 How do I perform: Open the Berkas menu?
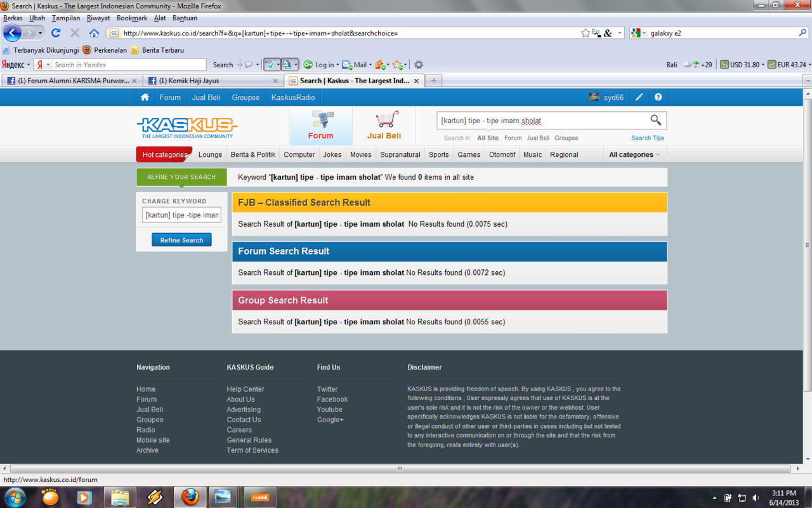click(13, 18)
